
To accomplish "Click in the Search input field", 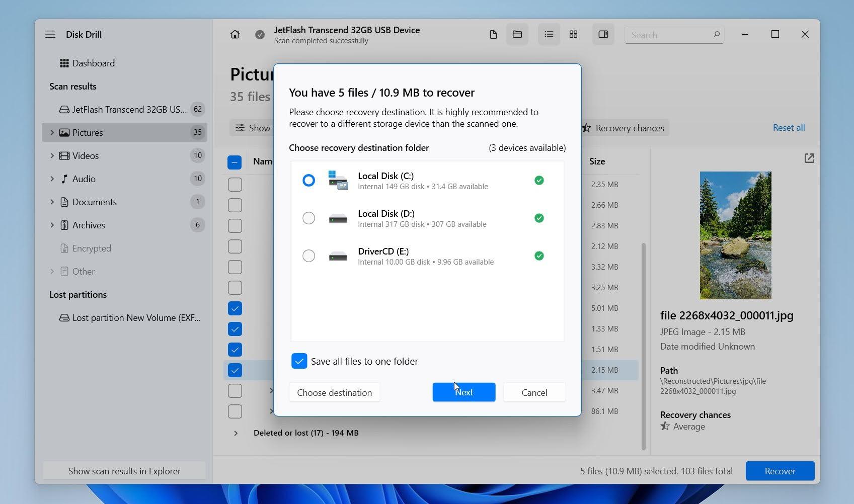I will click(674, 35).
